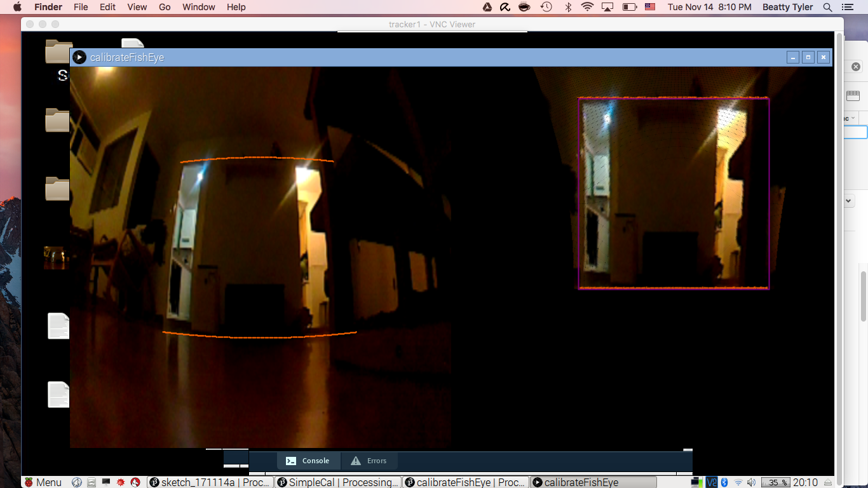Click the volume speaker icon in Pi taskbar
The height and width of the screenshot is (488, 868).
coord(752,482)
